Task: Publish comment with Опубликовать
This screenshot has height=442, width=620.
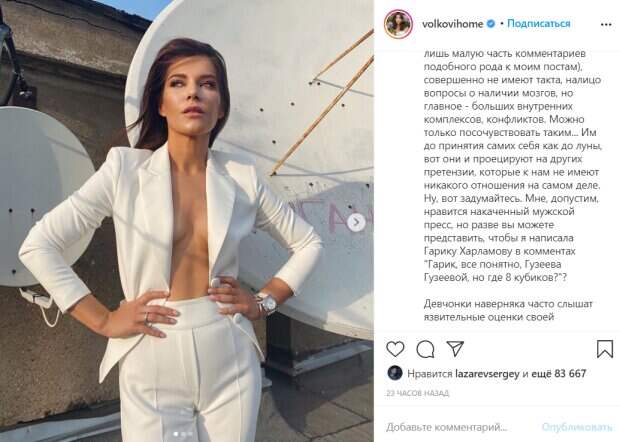Action: point(577,427)
